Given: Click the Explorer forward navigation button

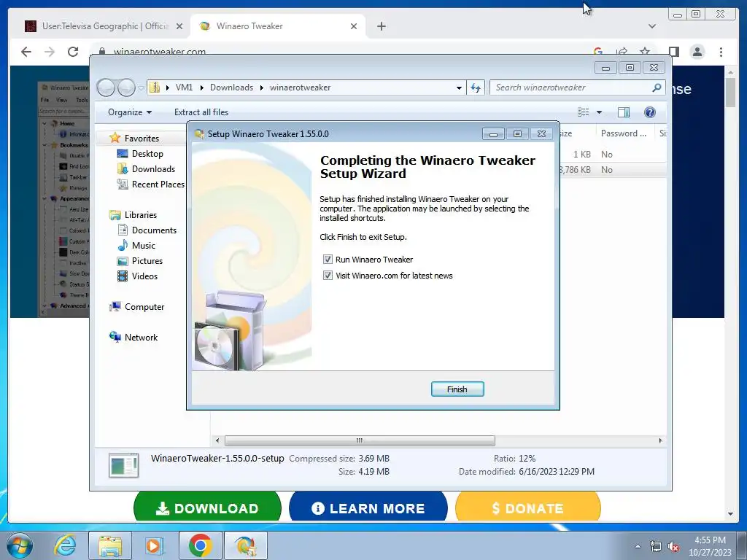Looking at the screenshot, I should click(x=126, y=87).
